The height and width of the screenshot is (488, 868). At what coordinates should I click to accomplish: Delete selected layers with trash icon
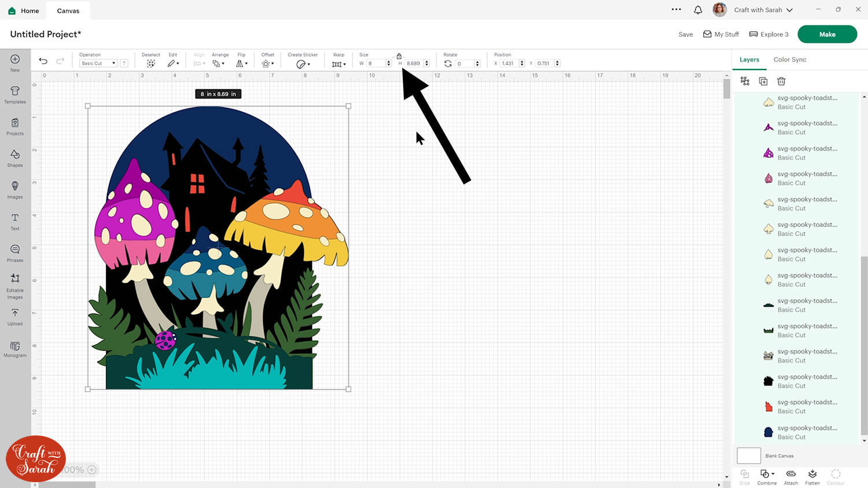(x=781, y=82)
